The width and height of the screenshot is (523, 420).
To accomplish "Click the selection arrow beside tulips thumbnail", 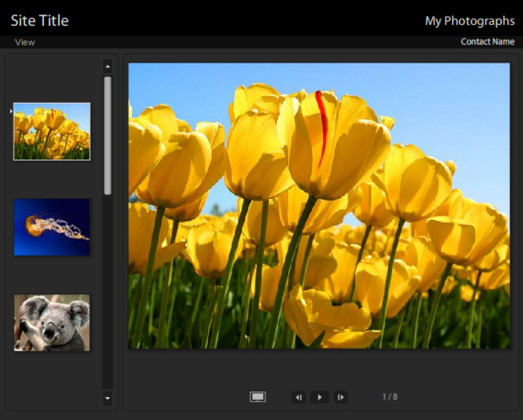I will [11, 111].
